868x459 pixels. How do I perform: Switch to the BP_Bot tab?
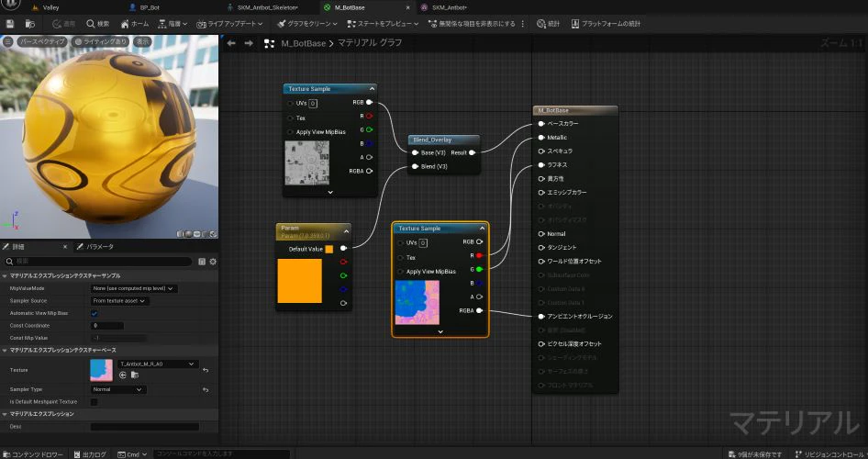(x=144, y=7)
